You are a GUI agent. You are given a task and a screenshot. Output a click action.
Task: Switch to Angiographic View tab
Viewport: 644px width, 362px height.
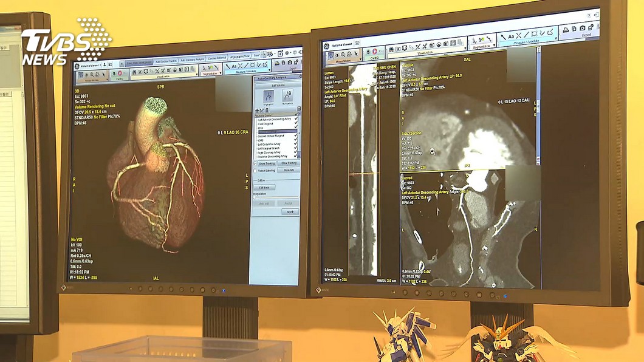pos(240,56)
